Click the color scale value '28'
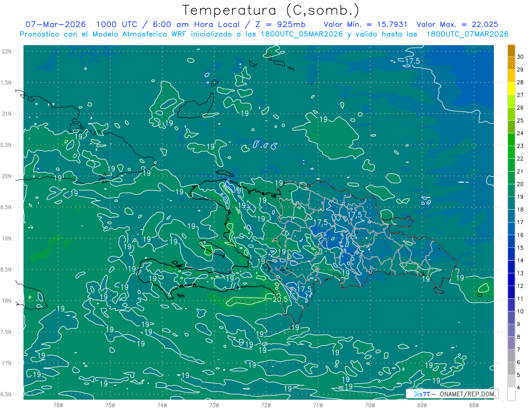 coord(520,82)
